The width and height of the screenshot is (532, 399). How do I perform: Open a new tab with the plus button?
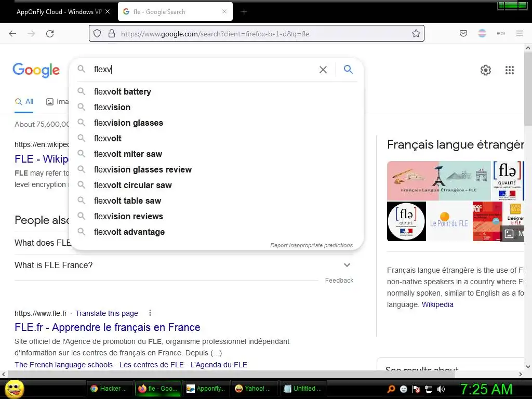pos(244,12)
